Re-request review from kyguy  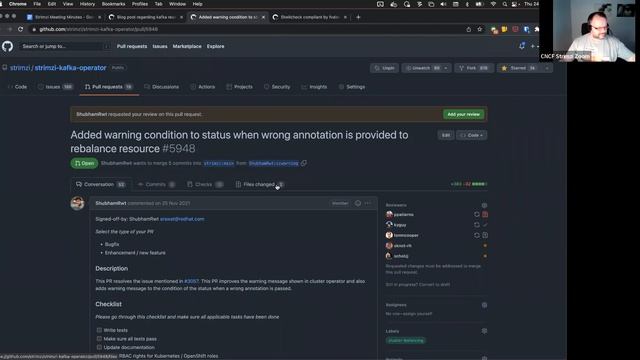[x=476, y=225]
